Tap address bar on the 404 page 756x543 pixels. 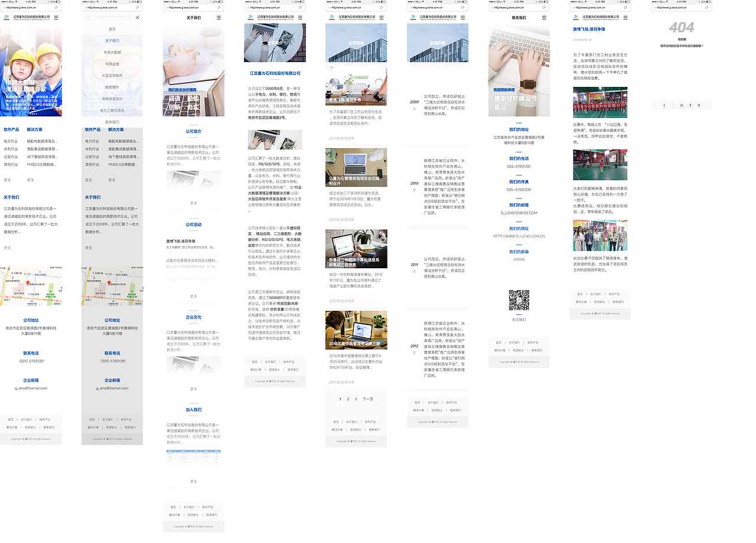pos(681,8)
